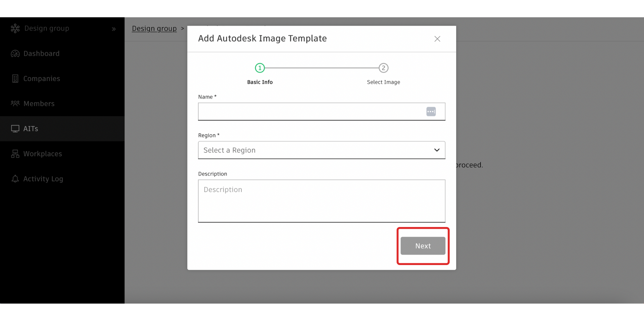Focus the Name input field
Viewport: 644px width, 321px height.
pyautogui.click(x=322, y=112)
